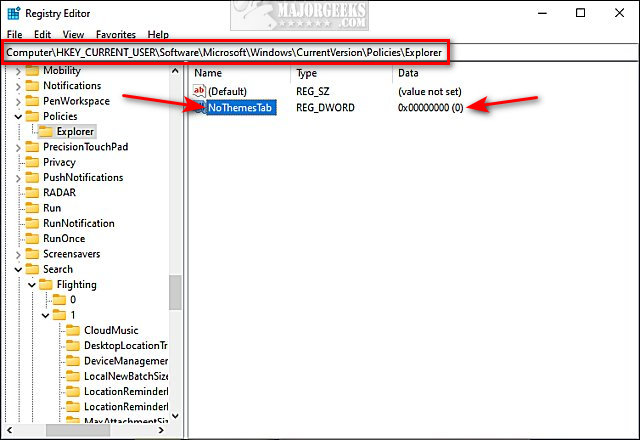Click the (Default) string value icon

pos(199,91)
